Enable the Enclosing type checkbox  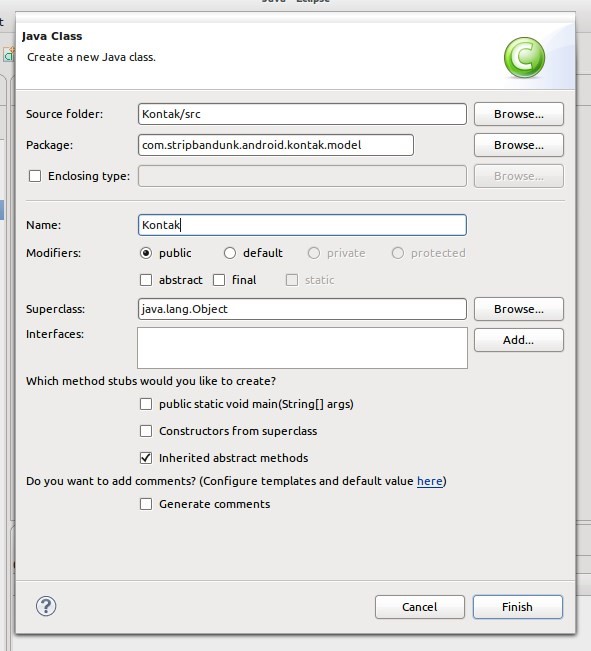35,176
